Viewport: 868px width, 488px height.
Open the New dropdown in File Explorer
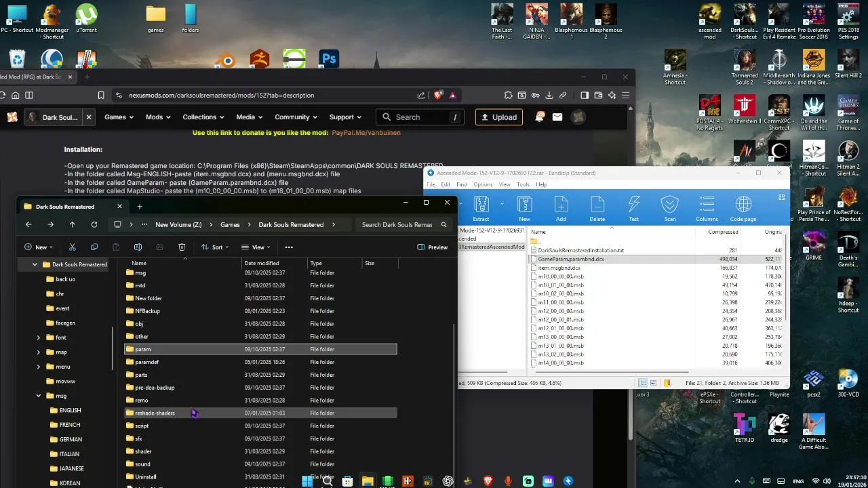click(x=39, y=247)
